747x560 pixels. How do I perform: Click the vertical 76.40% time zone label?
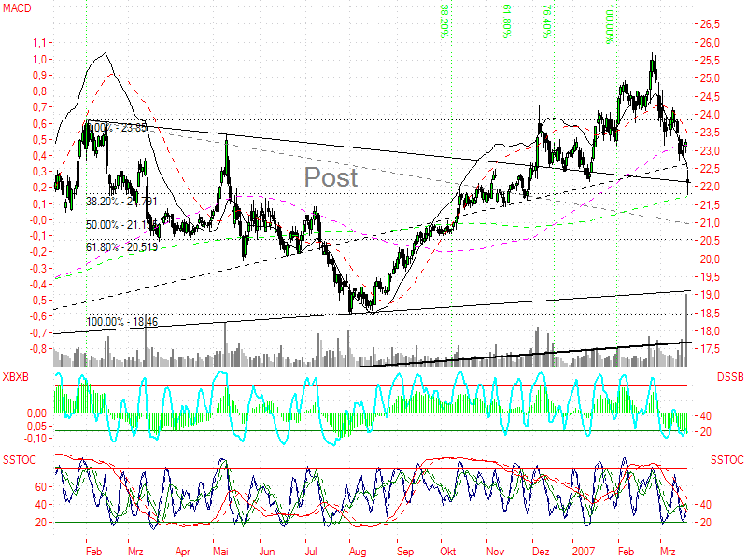547,21
